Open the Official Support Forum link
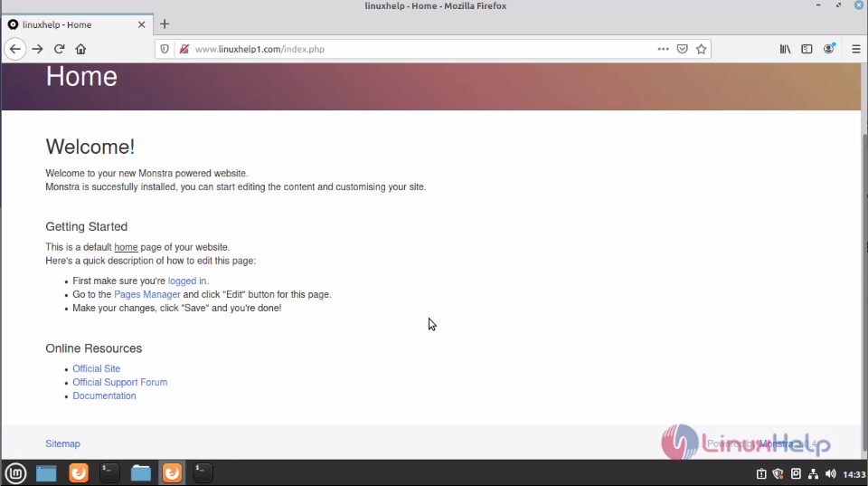This screenshot has height=486, width=868. (x=119, y=382)
